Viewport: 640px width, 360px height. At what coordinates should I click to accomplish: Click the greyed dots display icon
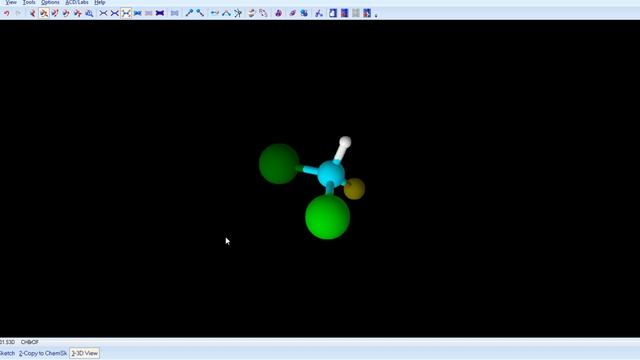pyautogui.click(x=149, y=13)
